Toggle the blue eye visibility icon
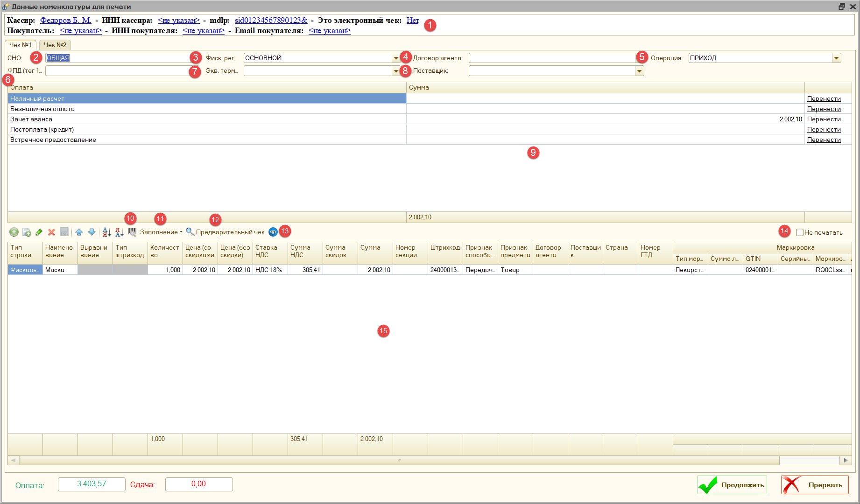Screen dimensions: 860x504 pos(273,232)
